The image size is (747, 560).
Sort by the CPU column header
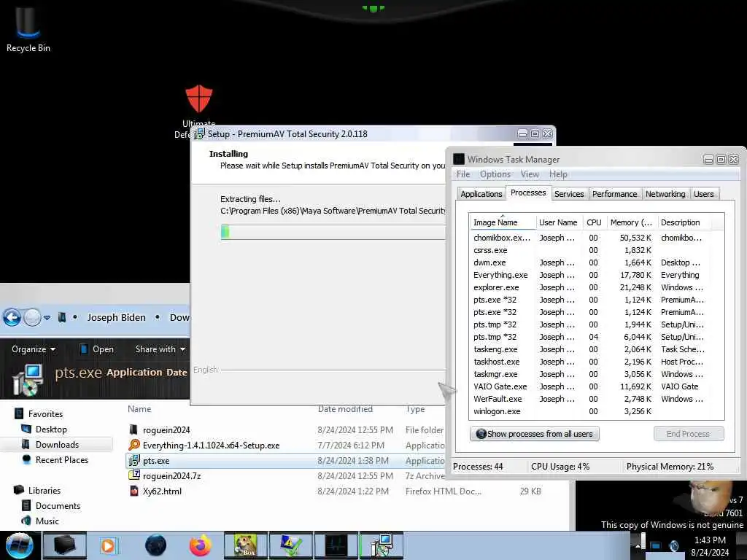click(594, 222)
